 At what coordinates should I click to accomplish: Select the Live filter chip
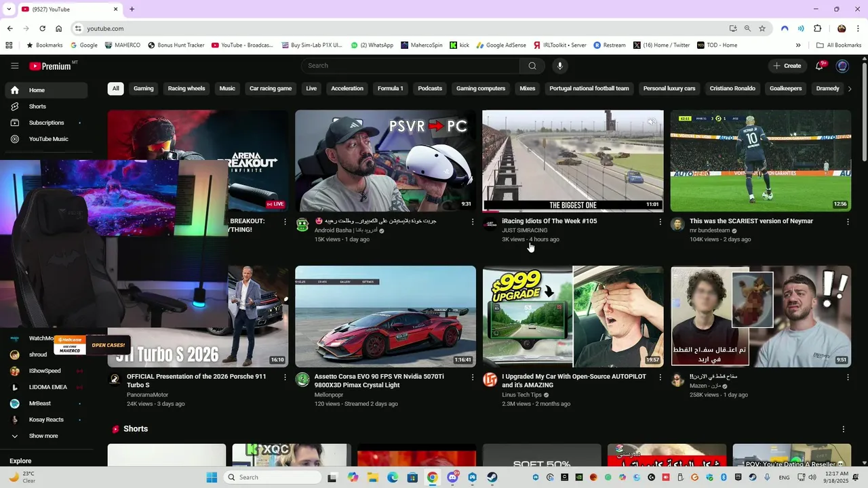(x=311, y=89)
